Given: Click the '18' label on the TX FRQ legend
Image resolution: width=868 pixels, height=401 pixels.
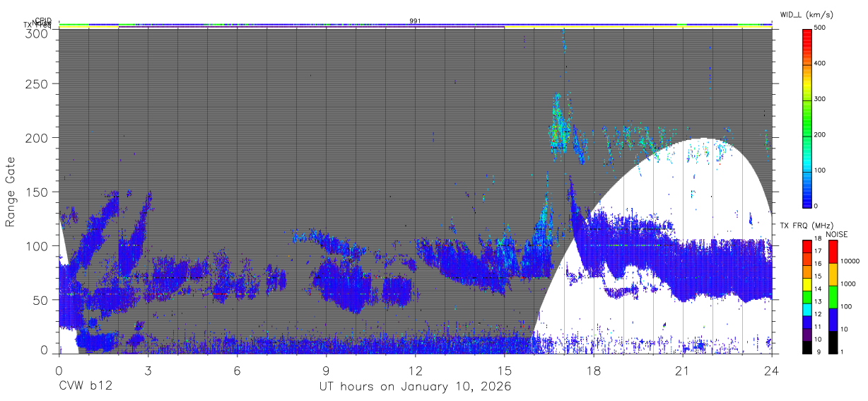Looking at the screenshot, I should 817,239.
